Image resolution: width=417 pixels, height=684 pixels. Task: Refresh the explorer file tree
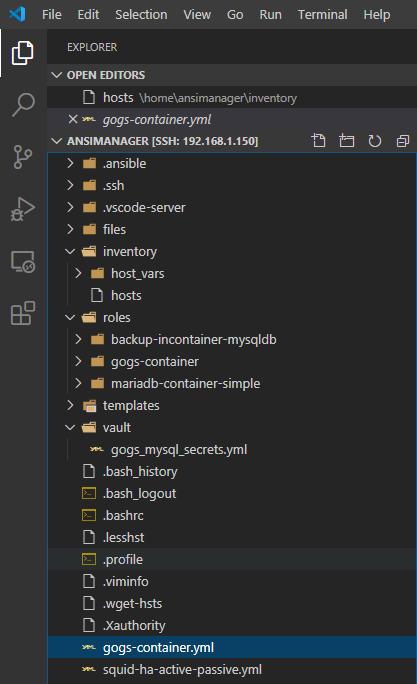click(x=375, y=141)
